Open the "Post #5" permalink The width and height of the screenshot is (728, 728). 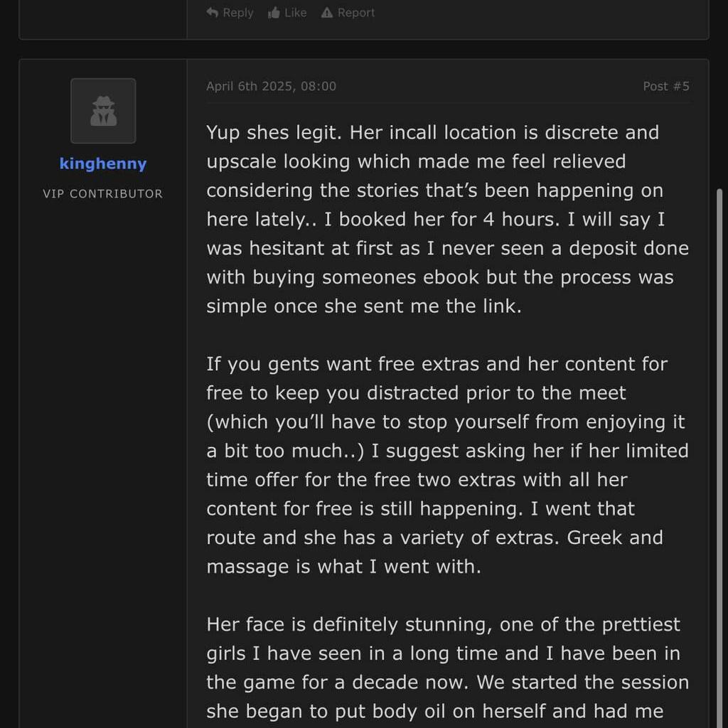(666, 86)
